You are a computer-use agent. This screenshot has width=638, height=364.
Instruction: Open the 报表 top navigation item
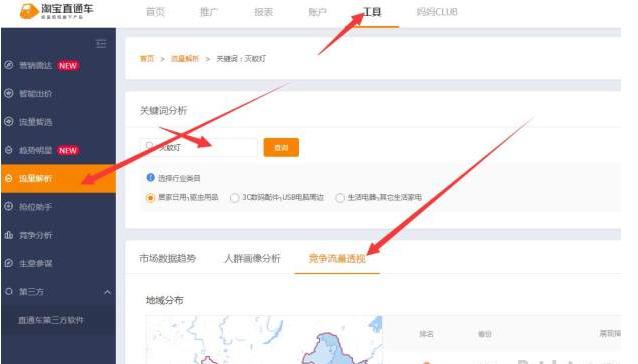pos(263,12)
